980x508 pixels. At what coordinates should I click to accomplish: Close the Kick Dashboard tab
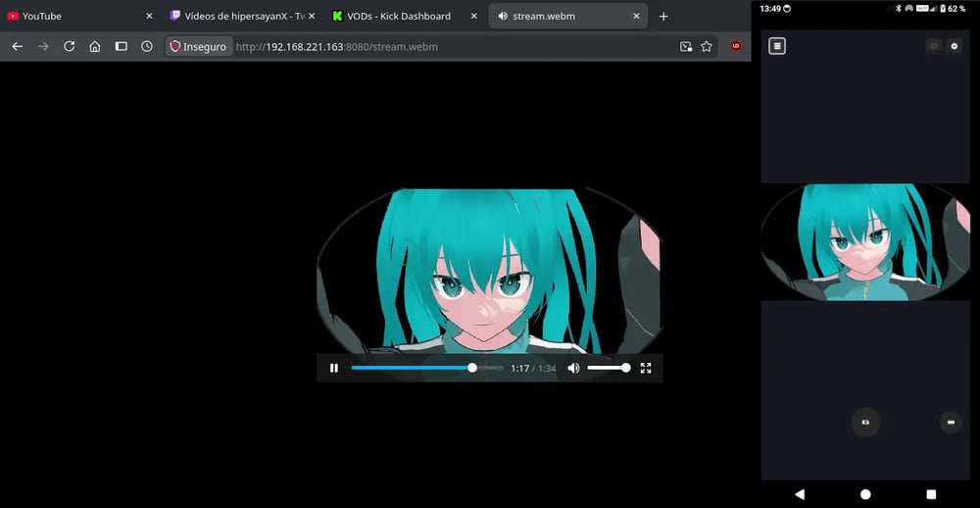[473, 17]
